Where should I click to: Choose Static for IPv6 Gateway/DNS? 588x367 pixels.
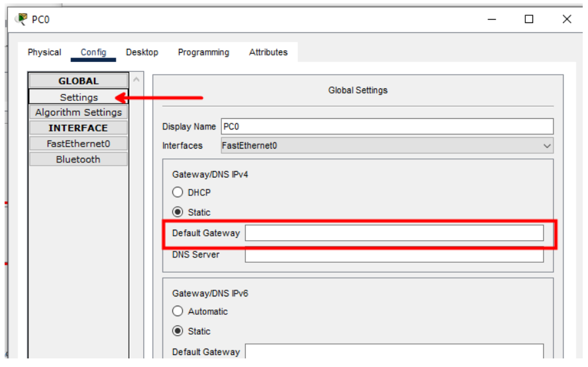tap(178, 331)
